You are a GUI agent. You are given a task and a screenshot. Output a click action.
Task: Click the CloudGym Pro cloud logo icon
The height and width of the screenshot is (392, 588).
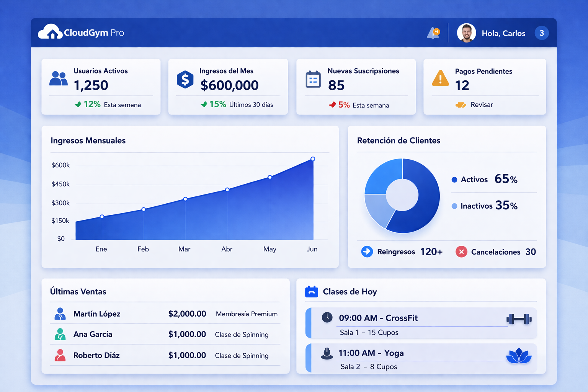pyautogui.click(x=50, y=32)
